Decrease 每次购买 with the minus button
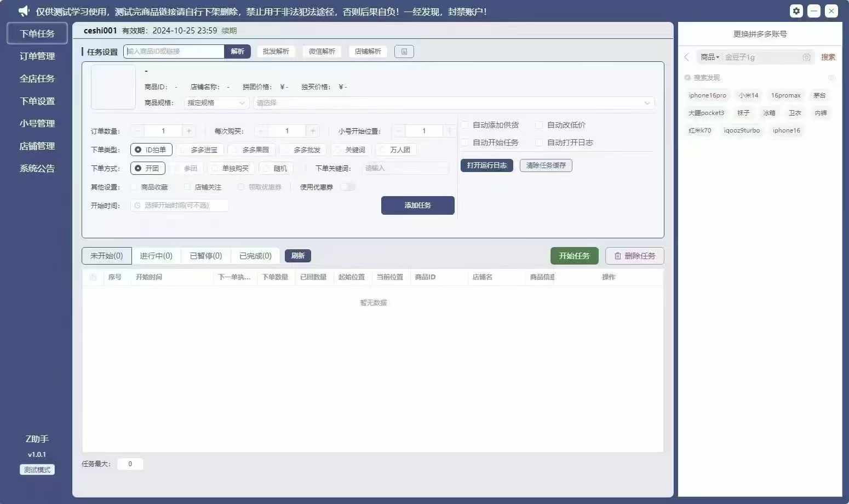This screenshot has width=849, height=504. [x=261, y=131]
